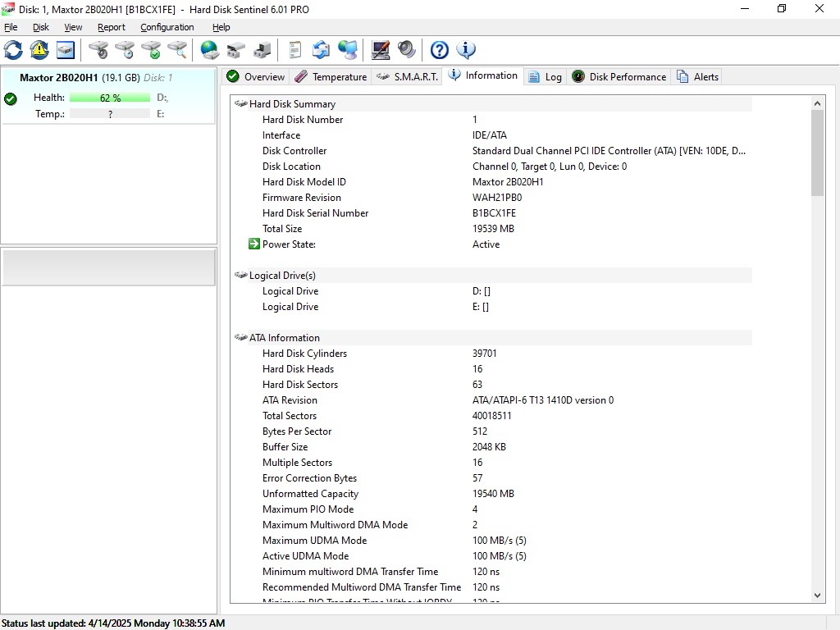Switch to the Overview tab
This screenshot has width=840, height=630.
256,76
